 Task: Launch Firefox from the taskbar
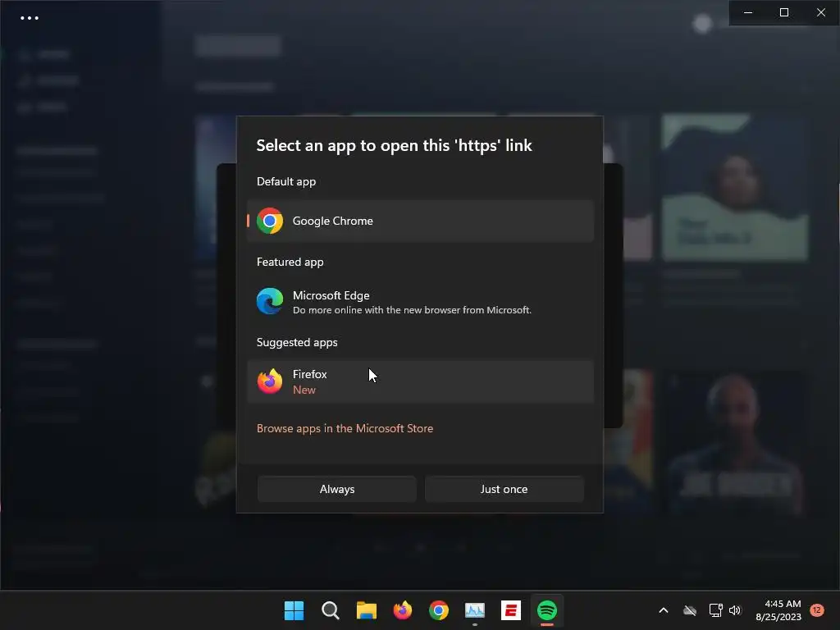pos(402,610)
